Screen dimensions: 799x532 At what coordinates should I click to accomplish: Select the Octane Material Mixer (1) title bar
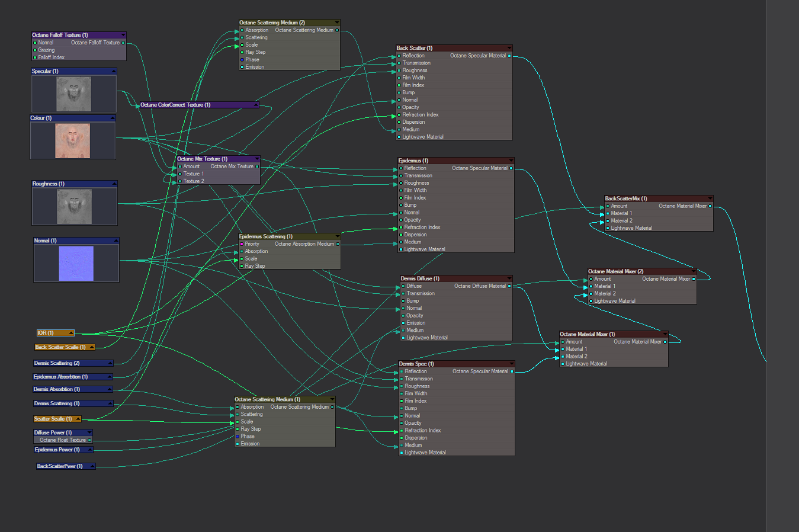614,334
